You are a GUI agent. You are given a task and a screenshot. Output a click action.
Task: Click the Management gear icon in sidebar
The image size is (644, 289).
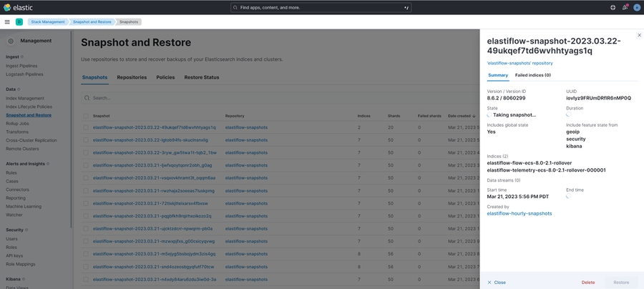[11, 41]
